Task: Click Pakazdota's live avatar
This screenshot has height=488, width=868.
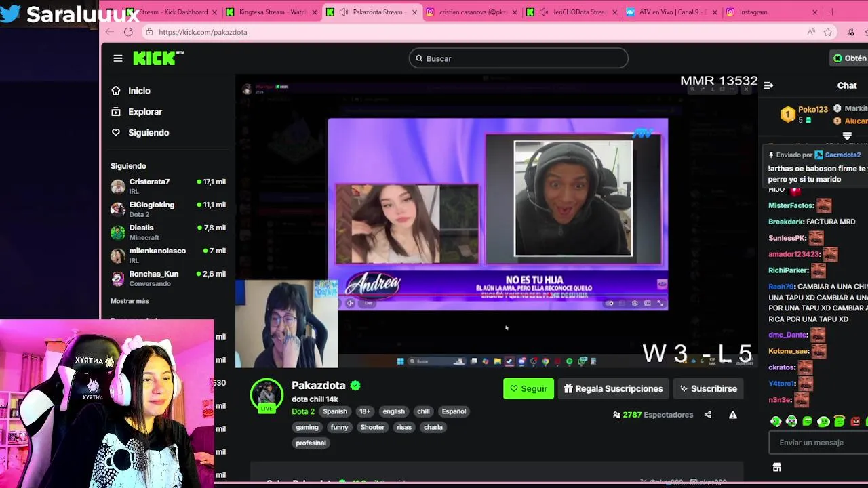Action: pos(267,395)
